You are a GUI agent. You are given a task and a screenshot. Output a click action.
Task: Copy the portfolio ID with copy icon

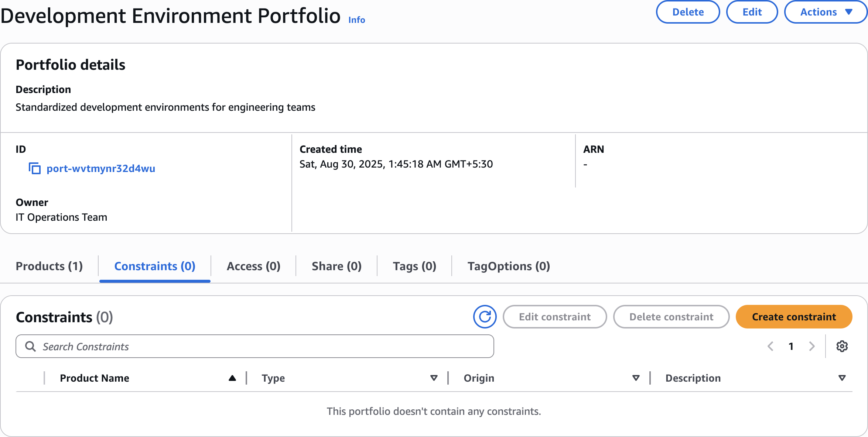pos(35,168)
